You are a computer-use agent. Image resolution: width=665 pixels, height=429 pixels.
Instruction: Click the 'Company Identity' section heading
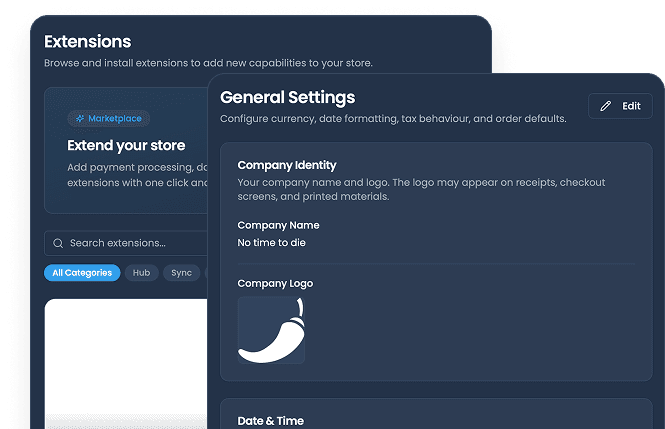(287, 165)
